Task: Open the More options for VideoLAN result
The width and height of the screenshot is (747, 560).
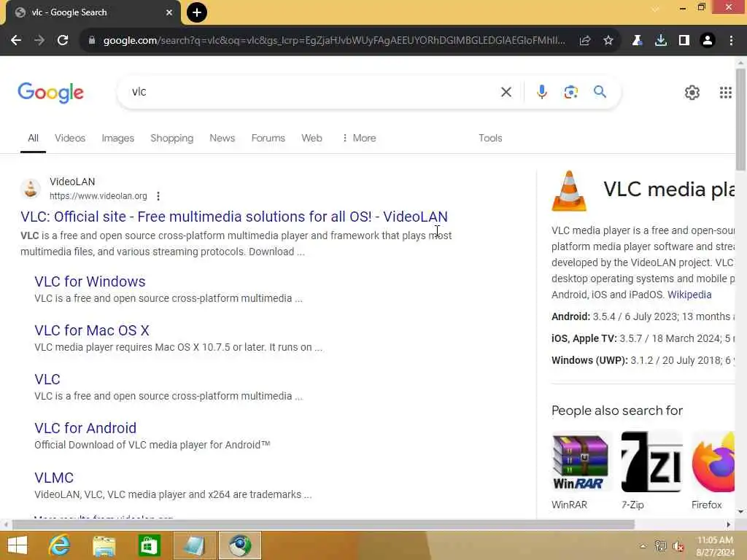Action: coord(158,195)
